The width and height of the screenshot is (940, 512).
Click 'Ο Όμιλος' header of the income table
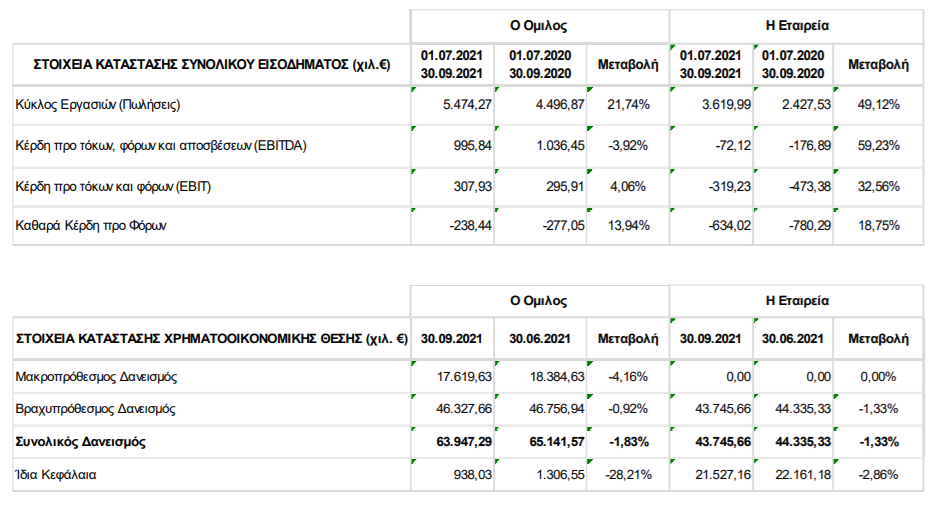539,25
